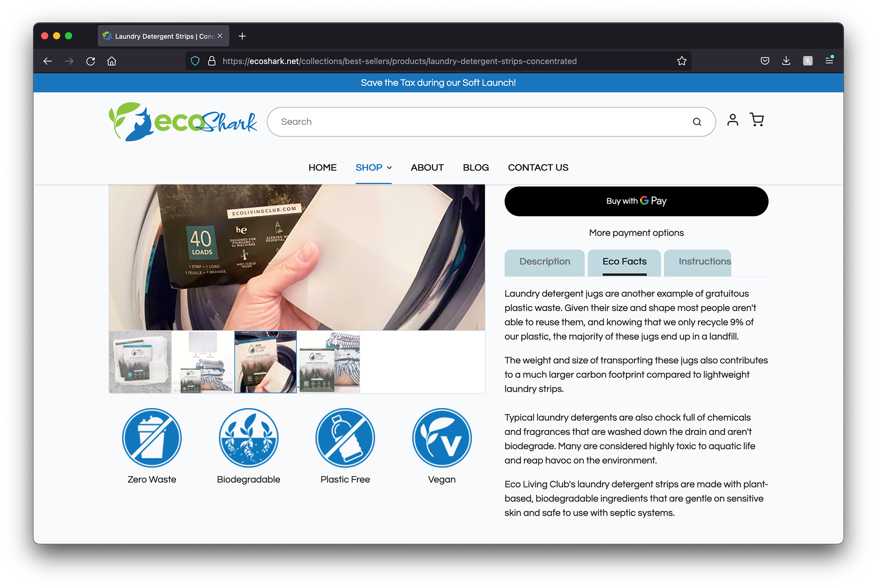
Task: Open the account user icon
Action: click(x=733, y=120)
